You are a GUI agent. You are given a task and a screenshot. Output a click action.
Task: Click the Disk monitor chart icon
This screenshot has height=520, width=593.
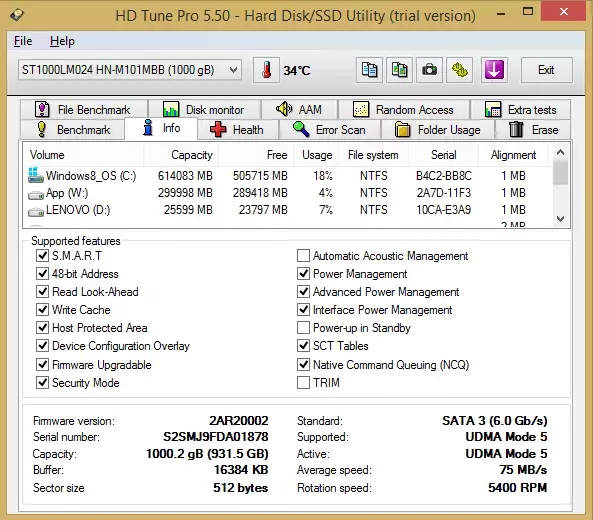click(x=171, y=109)
